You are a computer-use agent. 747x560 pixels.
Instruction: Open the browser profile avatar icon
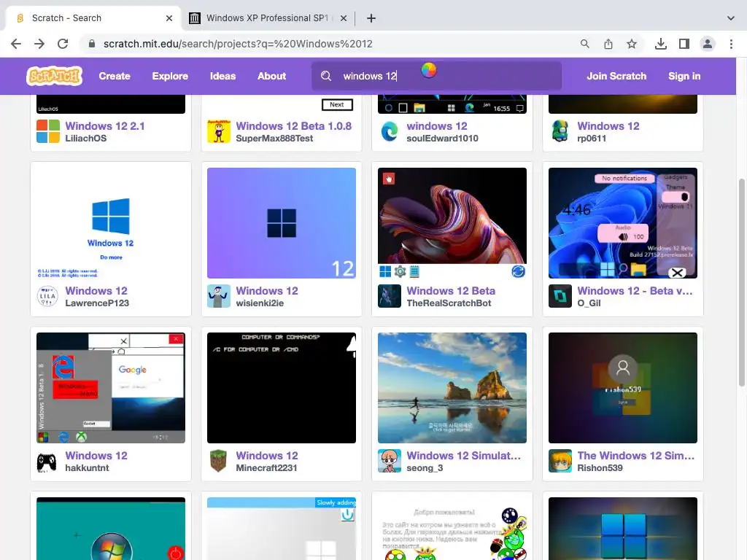coord(708,44)
